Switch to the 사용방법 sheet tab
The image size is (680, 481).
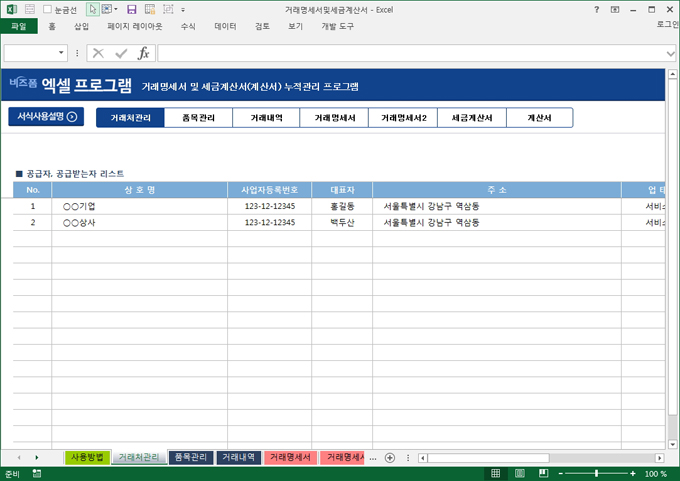[87, 457]
